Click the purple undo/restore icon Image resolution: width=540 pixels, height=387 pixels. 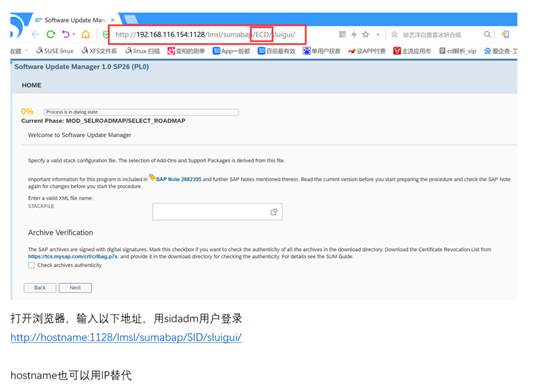pos(66,34)
